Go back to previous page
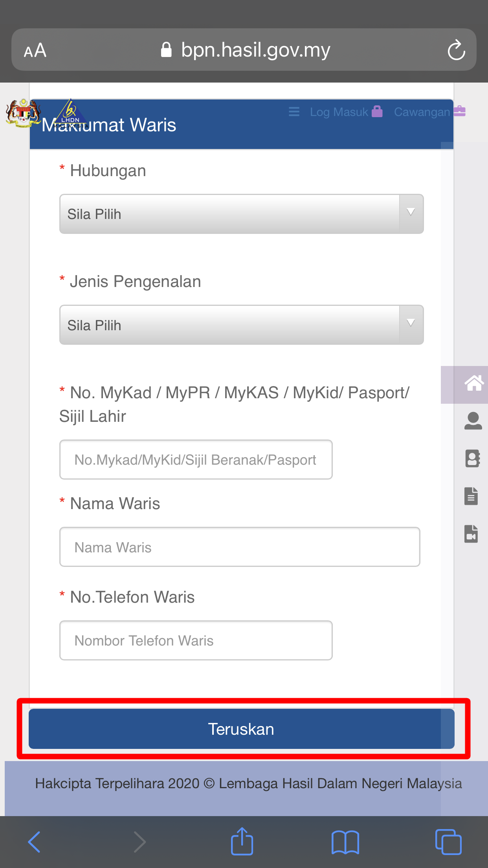Screen dimensions: 488x868 pos(35,842)
